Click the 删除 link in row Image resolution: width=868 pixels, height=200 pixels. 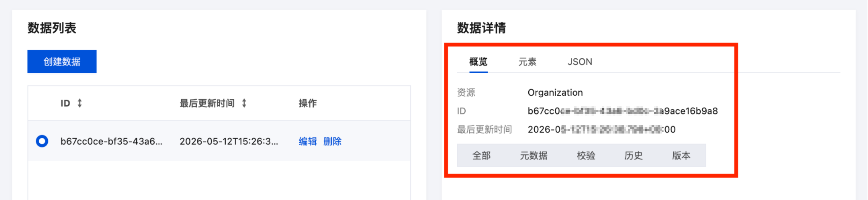click(332, 141)
